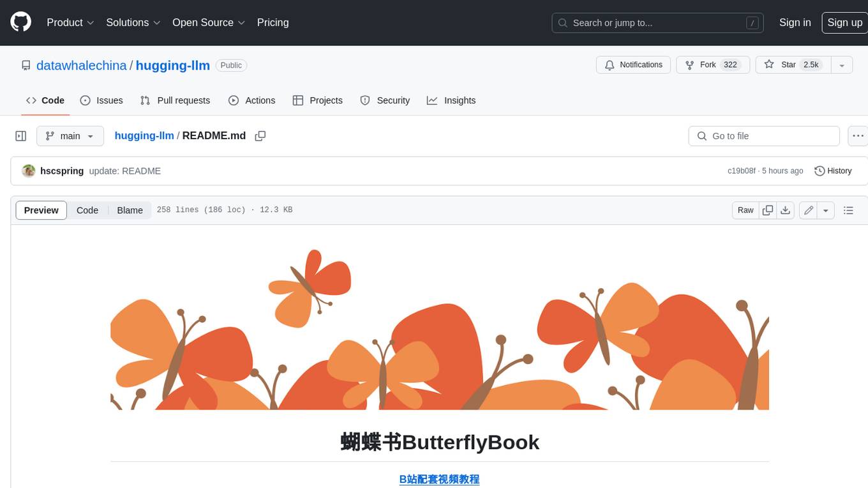Screen dimensions: 868x488
Task: View file History
Action: (833, 171)
